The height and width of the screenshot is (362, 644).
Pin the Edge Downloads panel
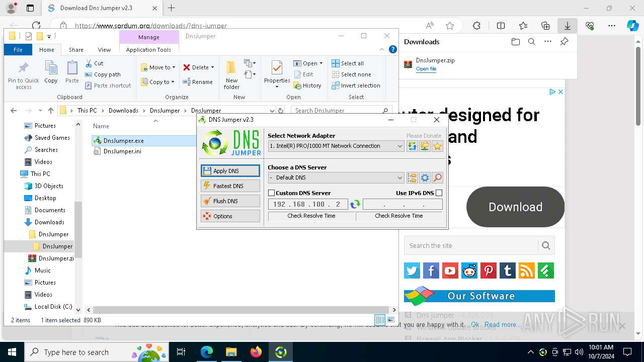pyautogui.click(x=565, y=42)
